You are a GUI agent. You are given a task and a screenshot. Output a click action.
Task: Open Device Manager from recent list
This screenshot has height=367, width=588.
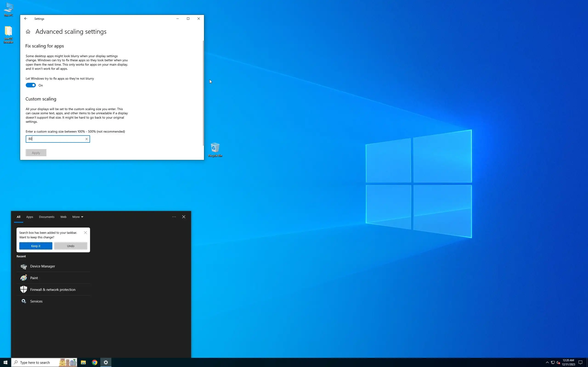[x=42, y=266]
